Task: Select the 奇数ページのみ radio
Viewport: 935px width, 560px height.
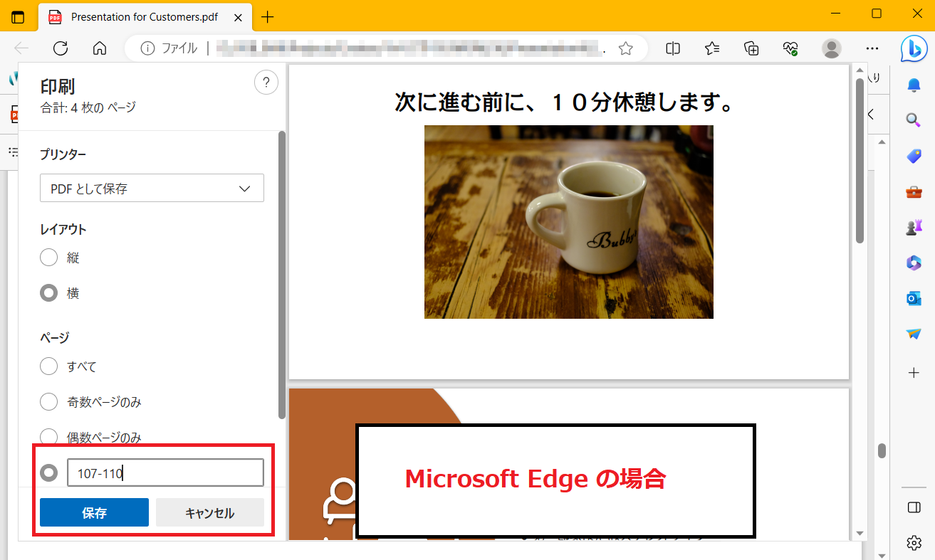Action: point(48,401)
